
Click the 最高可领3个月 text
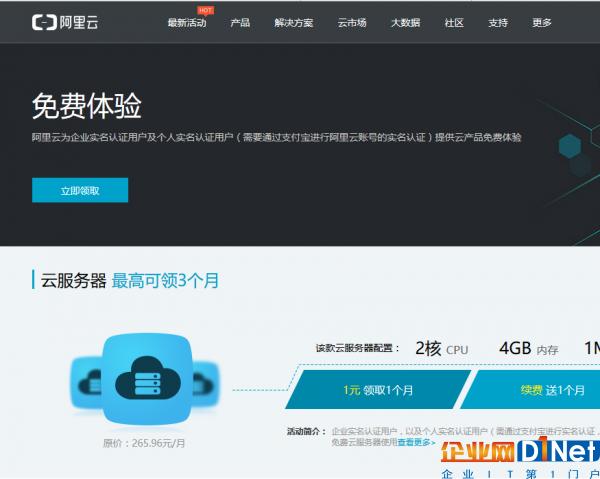165,280
